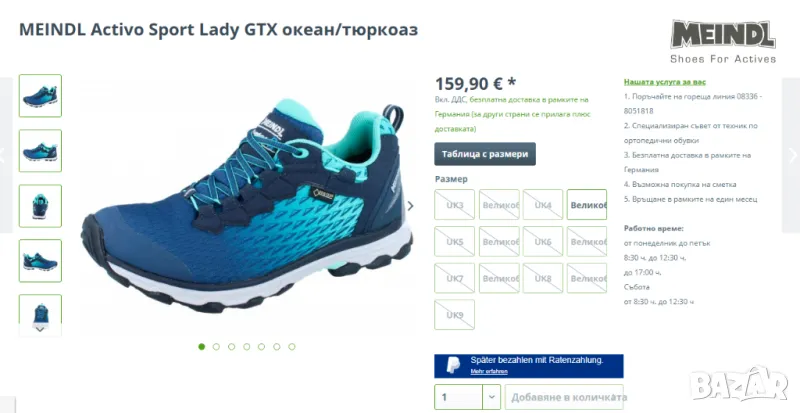Click the quantity input field showing 1

pos(458,397)
